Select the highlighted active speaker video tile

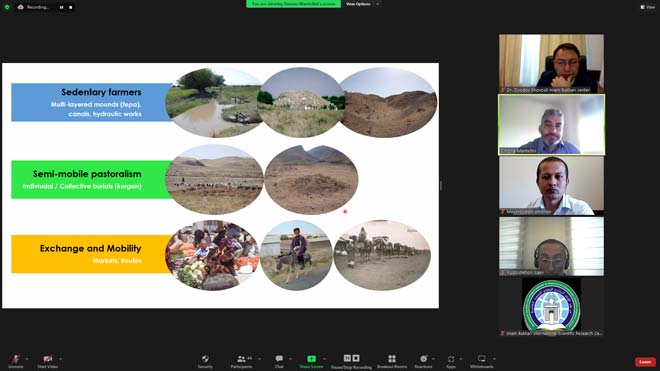(551, 125)
